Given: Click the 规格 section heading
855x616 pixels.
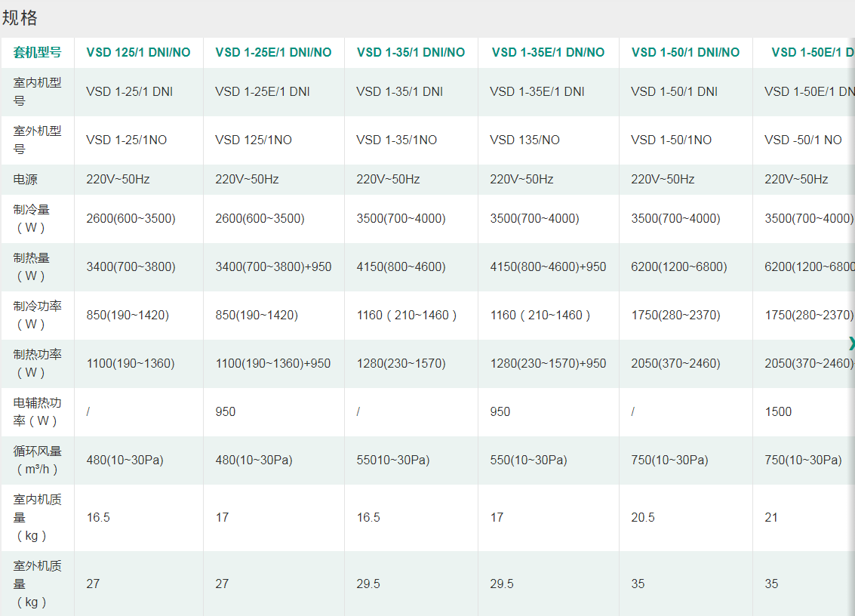Looking at the screenshot, I should tap(20, 18).
